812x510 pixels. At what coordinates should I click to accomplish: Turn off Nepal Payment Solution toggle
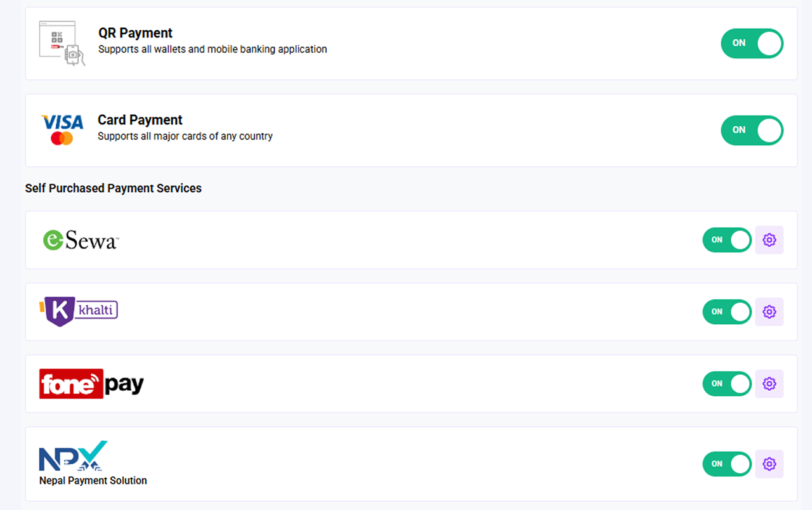[727, 464]
